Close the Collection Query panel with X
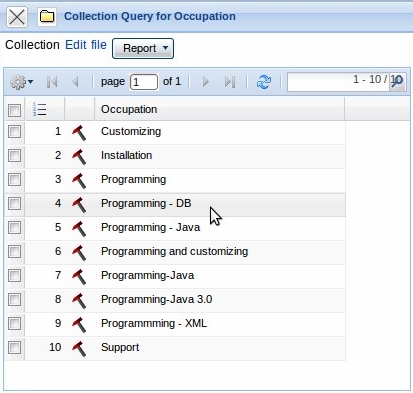Image resolution: width=413 pixels, height=393 pixels. [17, 17]
